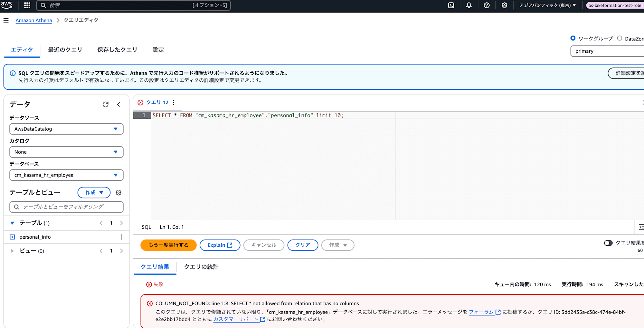Viewport: 644px width, 328px height.
Task: Click the info icon in the blue banner
Action: 13,73
